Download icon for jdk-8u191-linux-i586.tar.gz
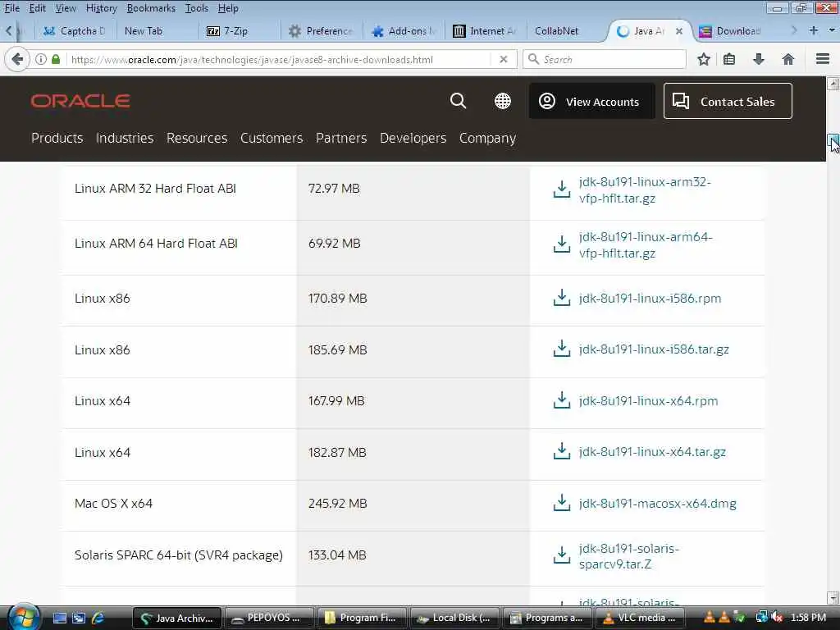The image size is (840, 630). pos(561,349)
